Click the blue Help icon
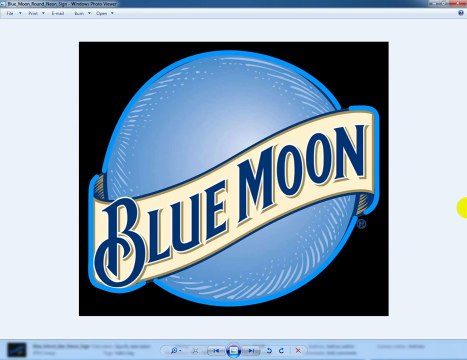Viewport: 467px width, 360px height. click(x=461, y=13)
